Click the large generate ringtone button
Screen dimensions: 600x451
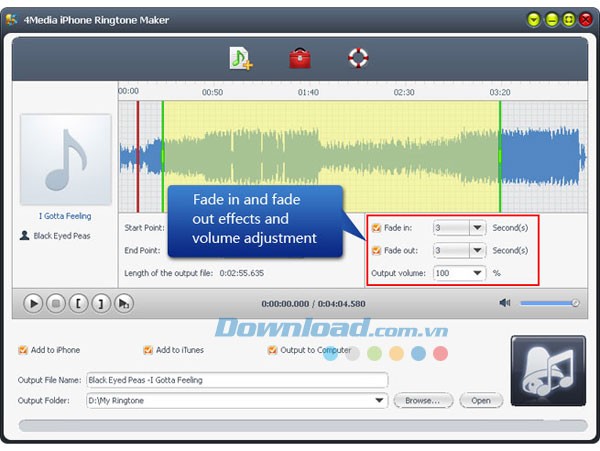548,371
